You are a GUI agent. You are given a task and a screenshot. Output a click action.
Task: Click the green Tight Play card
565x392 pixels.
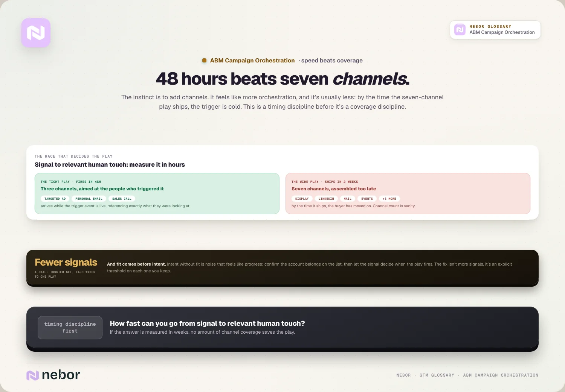click(157, 193)
